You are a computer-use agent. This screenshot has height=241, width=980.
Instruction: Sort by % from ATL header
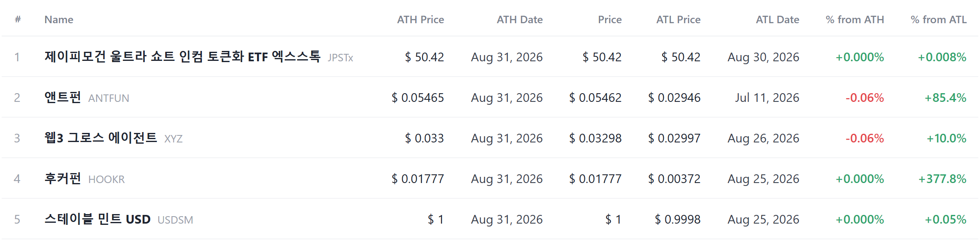[x=939, y=19]
